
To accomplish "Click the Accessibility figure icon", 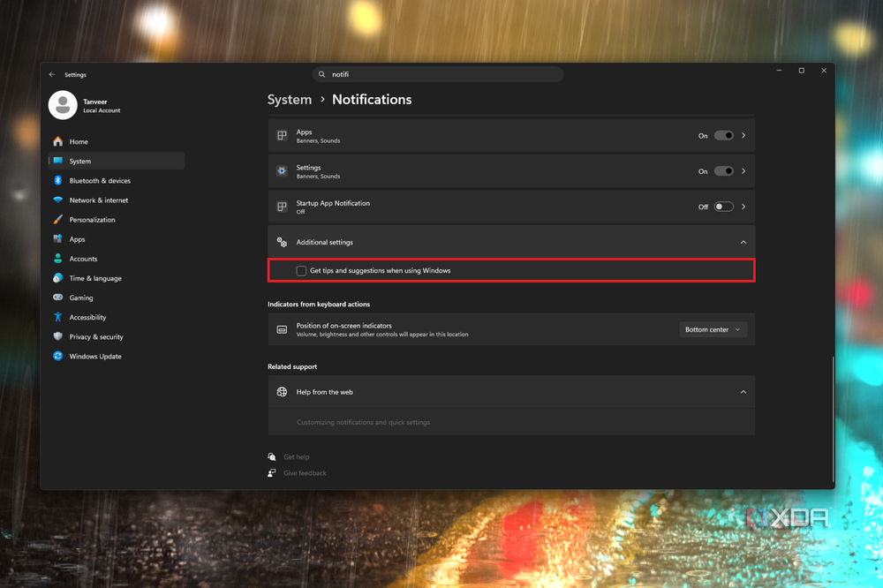I will pos(57,317).
